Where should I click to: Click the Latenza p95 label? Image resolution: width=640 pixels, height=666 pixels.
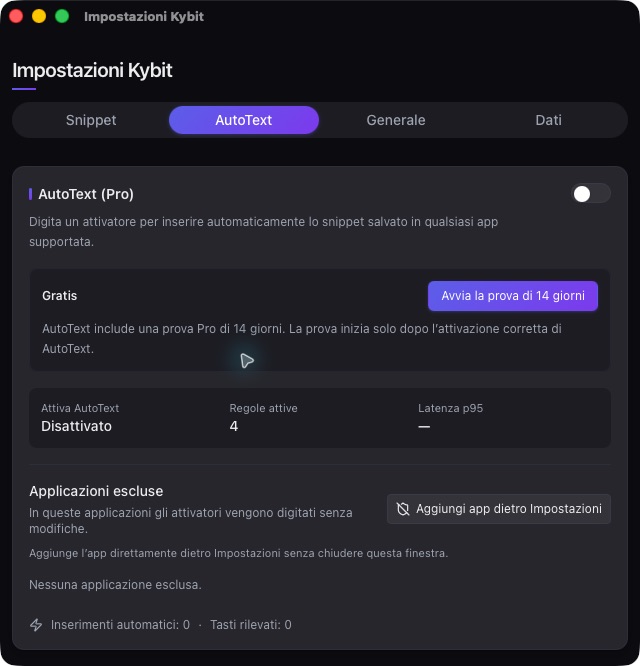pyautogui.click(x=451, y=408)
